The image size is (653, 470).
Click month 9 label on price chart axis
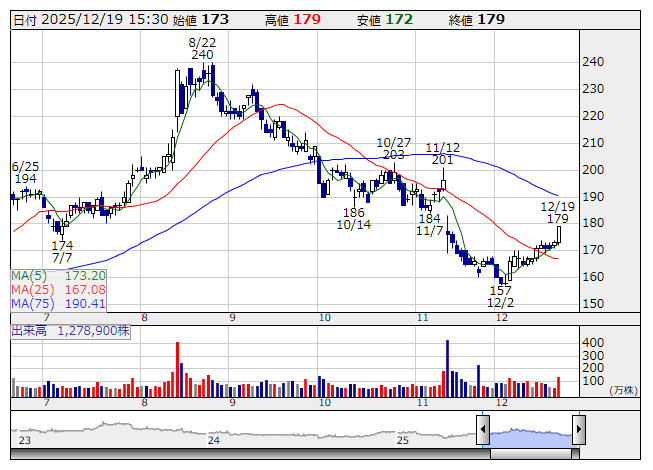click(x=232, y=318)
